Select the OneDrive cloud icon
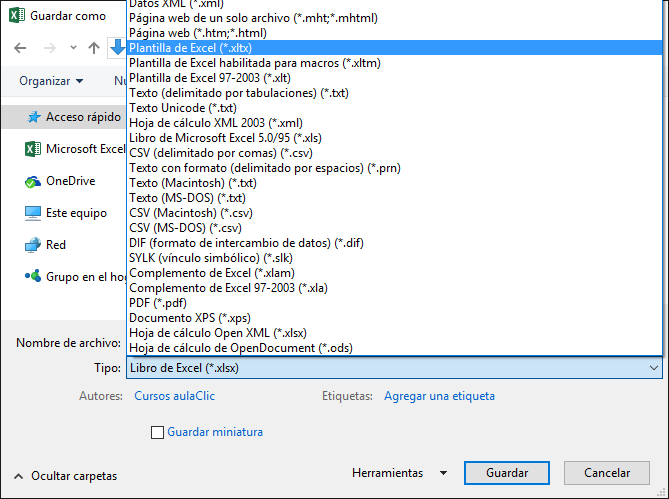This screenshot has height=499, width=669. click(x=32, y=181)
